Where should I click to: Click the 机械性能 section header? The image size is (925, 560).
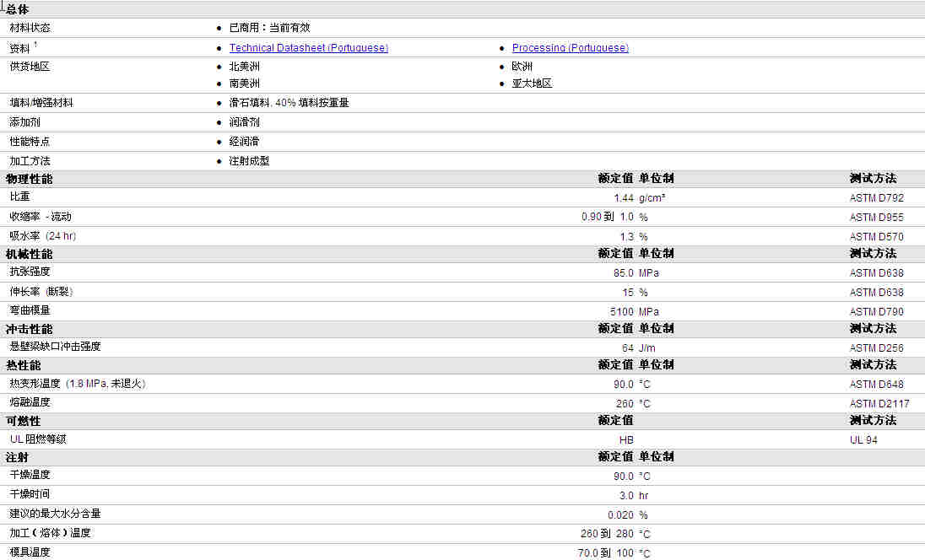[x=29, y=254]
